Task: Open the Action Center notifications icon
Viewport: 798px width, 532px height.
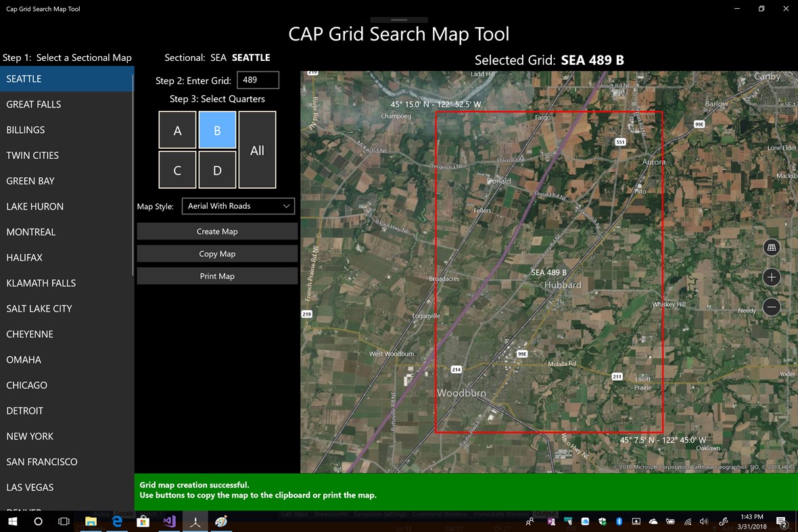Action: click(x=782, y=521)
